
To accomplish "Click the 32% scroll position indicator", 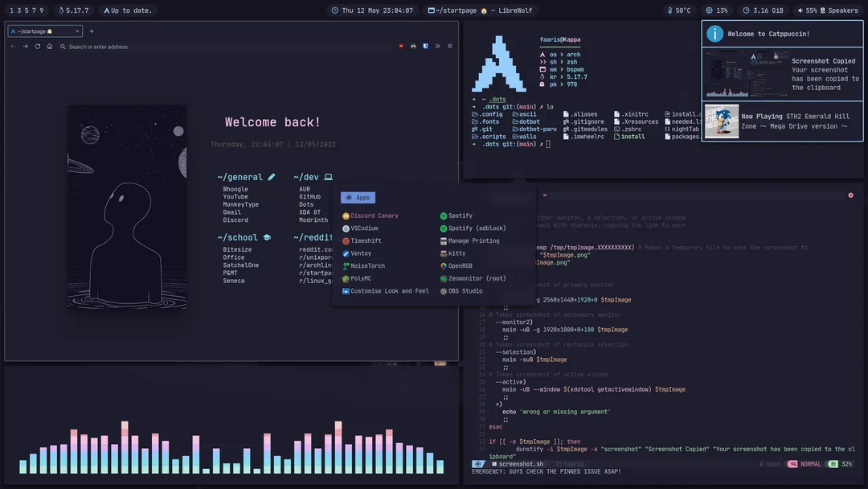I will 845,463.
